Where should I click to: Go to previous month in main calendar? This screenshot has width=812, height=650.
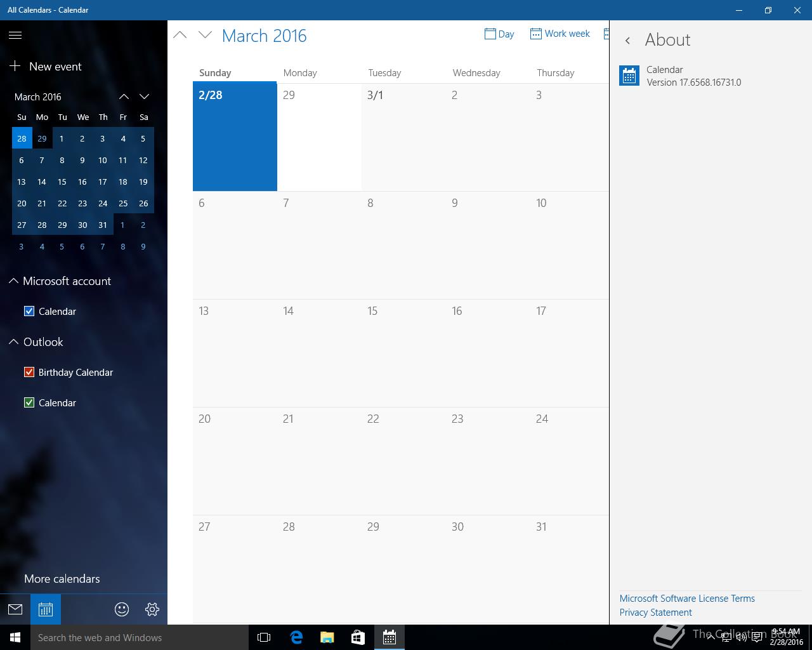pos(180,35)
